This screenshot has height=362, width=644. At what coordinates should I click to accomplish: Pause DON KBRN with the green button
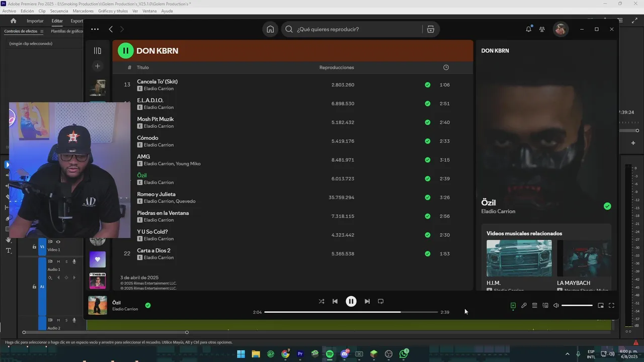[125, 50]
